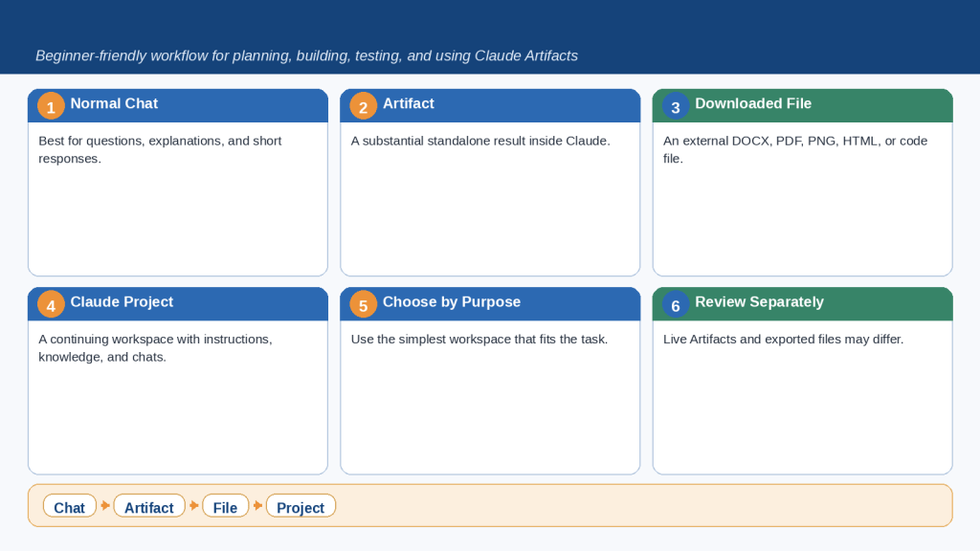Select the Claude Project card header
The image size is (980, 551).
coord(177,304)
